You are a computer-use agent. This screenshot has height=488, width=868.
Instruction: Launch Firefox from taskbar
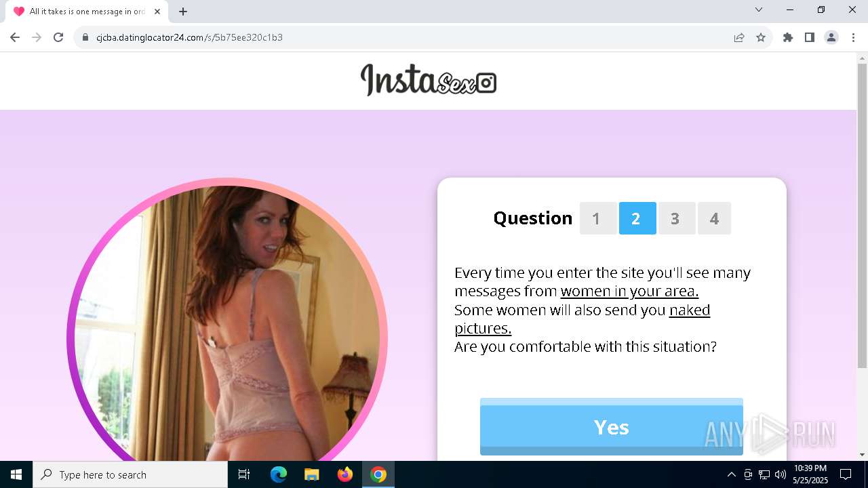coord(345,474)
